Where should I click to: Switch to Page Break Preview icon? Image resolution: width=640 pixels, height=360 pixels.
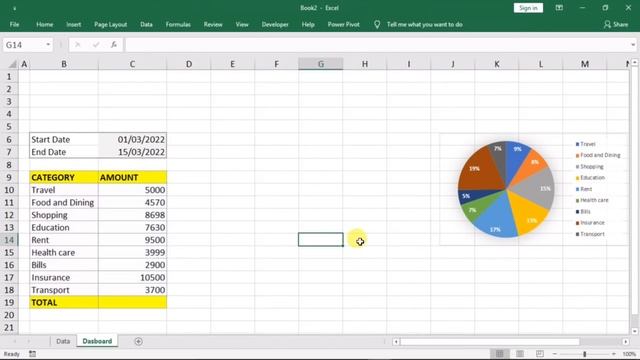[540, 353]
